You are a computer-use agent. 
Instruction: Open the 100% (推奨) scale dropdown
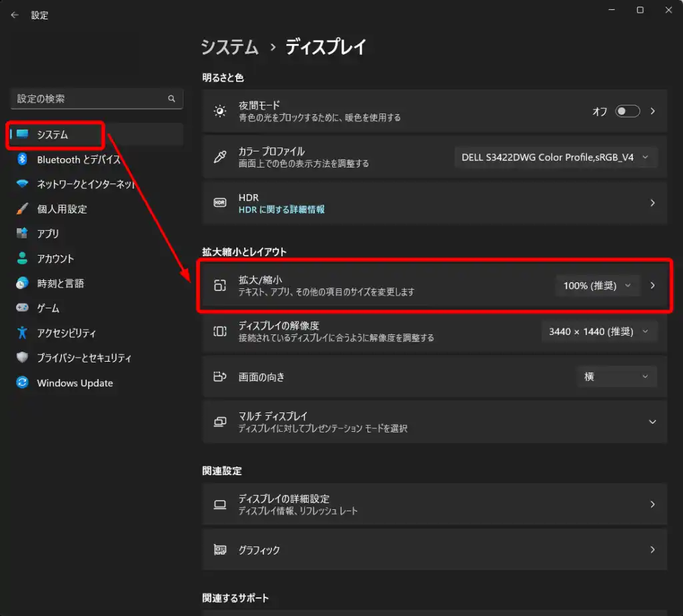tap(597, 286)
